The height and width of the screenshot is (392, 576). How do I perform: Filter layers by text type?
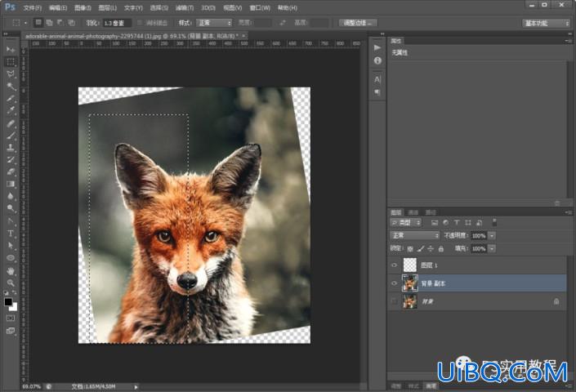[x=457, y=222]
